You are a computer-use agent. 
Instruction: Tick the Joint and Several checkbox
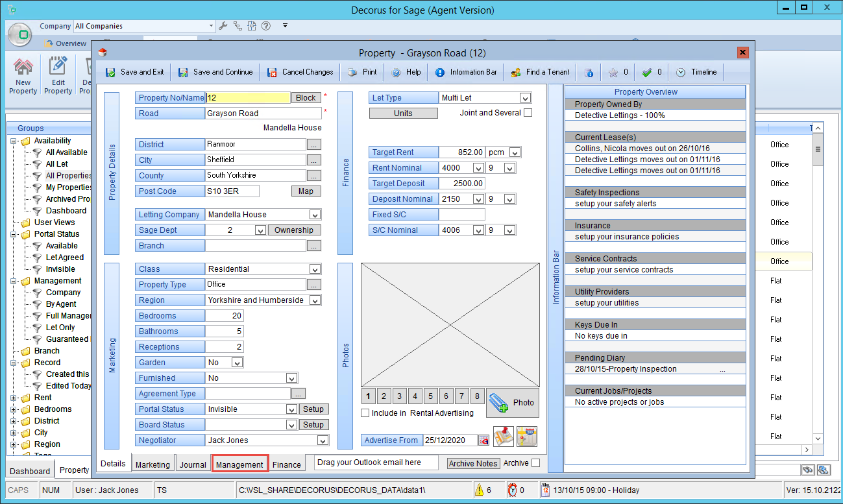pyautogui.click(x=528, y=113)
